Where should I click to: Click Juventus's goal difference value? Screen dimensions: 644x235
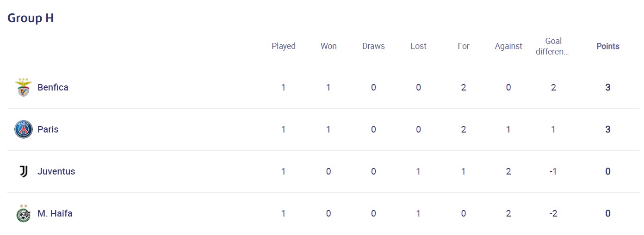[553, 171]
